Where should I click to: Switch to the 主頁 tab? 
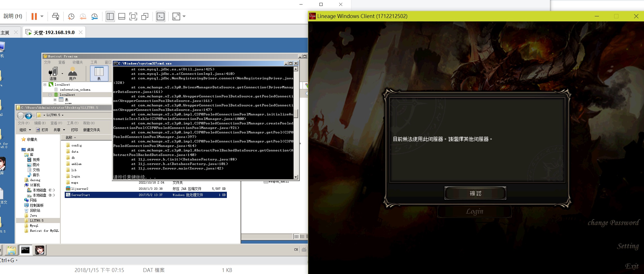[5, 33]
